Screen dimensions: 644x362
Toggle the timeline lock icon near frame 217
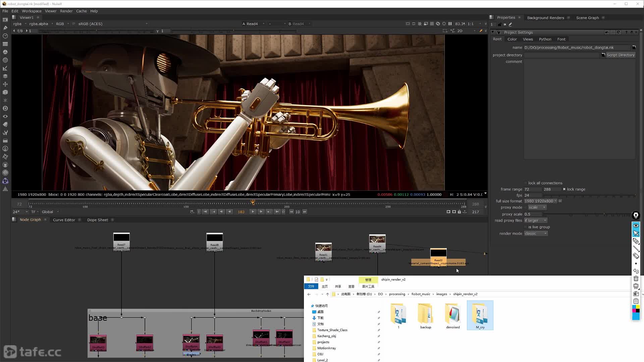click(459, 212)
